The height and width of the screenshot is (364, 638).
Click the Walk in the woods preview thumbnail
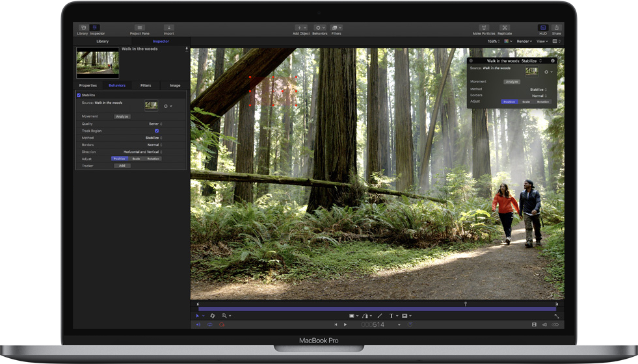[98, 62]
